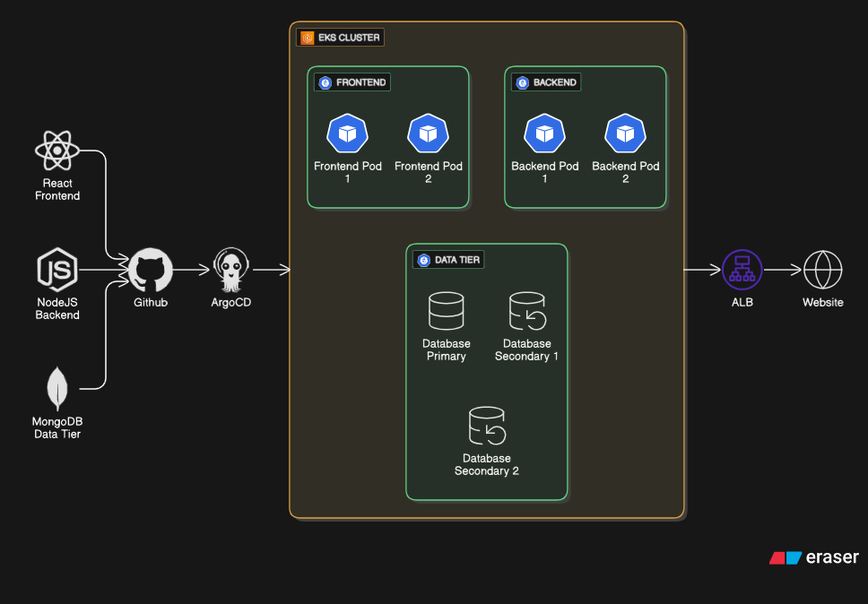This screenshot has height=604, width=868.
Task: Select the Github octocat icon
Action: point(151,270)
